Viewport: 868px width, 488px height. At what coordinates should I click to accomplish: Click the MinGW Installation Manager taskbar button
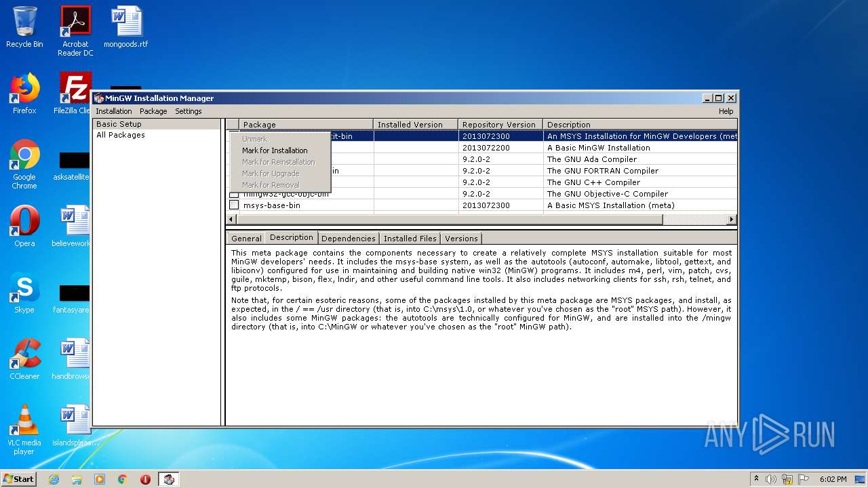(x=169, y=479)
